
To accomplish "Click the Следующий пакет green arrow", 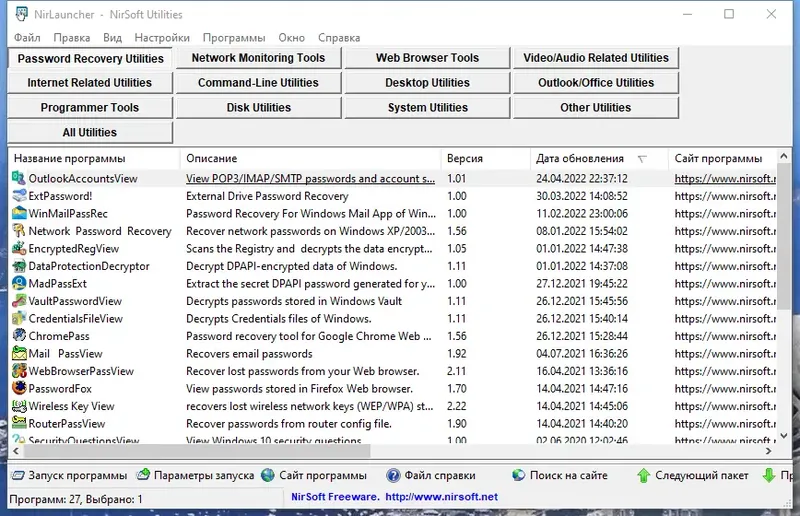I will 643,475.
